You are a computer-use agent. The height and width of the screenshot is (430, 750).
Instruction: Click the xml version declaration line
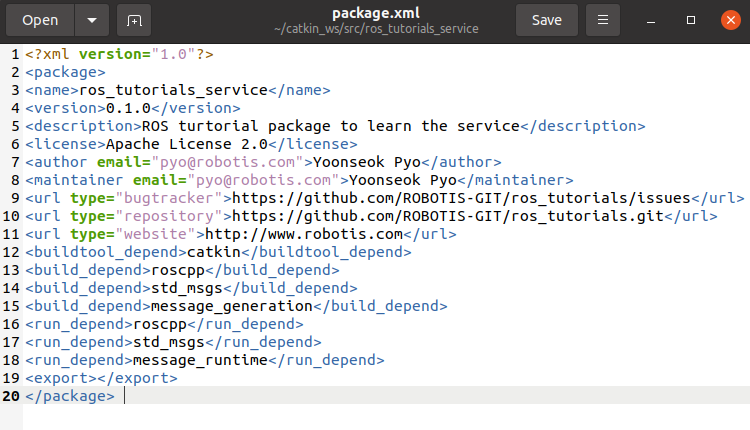point(120,54)
